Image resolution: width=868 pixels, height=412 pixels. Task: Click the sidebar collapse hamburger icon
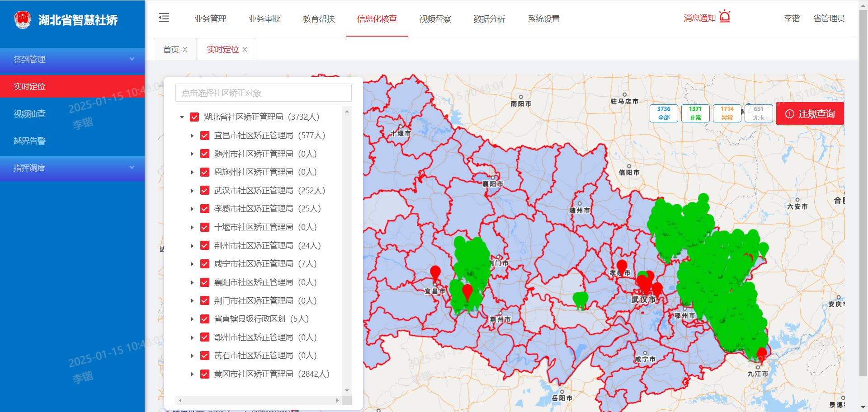[164, 18]
